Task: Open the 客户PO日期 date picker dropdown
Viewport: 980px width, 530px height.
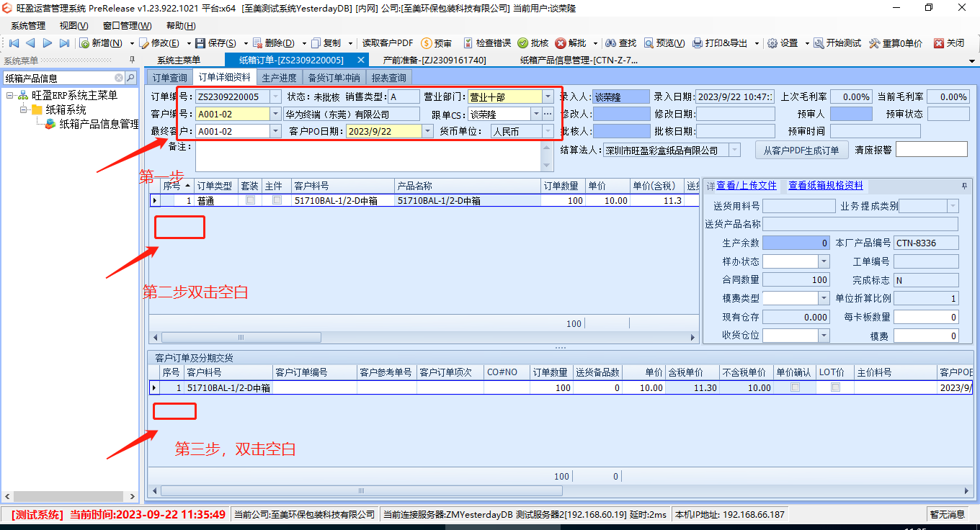Action: pos(427,131)
